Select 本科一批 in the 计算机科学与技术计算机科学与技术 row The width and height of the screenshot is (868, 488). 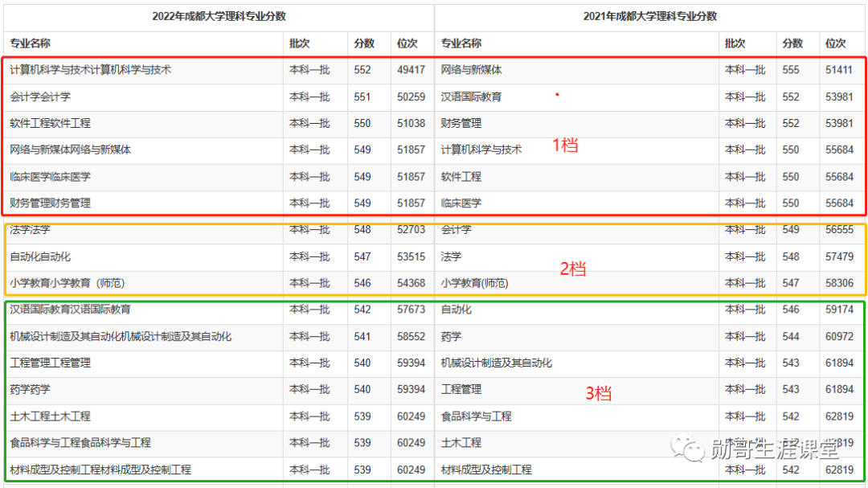(x=309, y=70)
